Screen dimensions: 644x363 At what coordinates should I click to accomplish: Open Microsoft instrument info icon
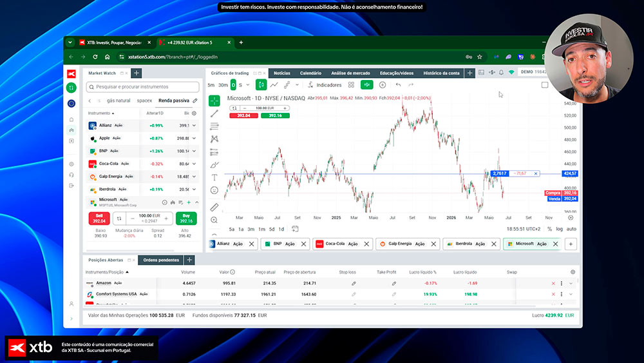point(165,202)
